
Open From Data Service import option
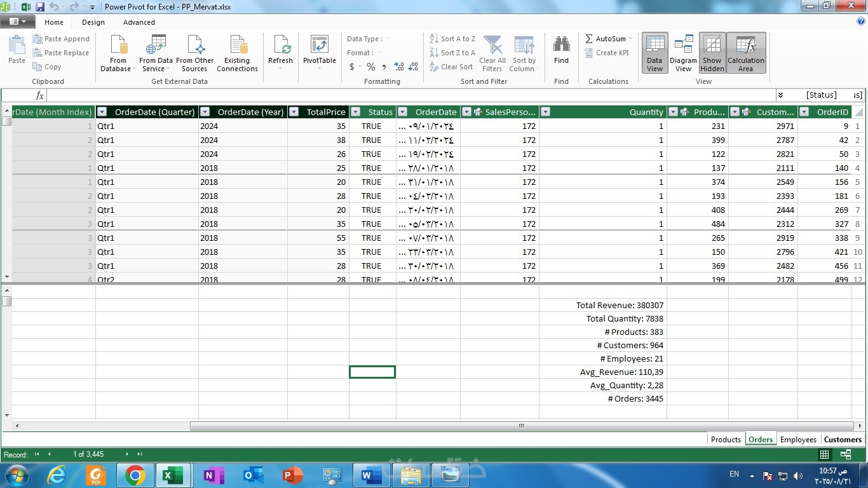point(156,53)
